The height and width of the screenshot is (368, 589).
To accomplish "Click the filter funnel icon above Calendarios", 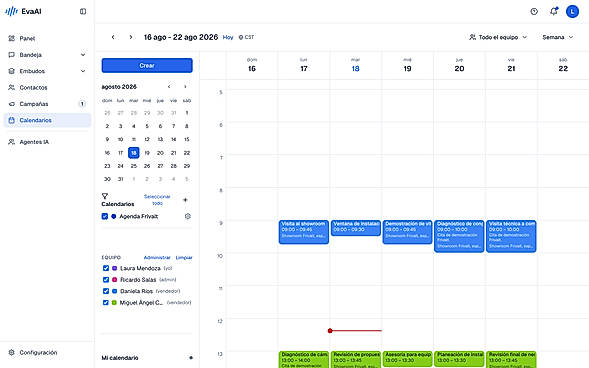I will [105, 196].
